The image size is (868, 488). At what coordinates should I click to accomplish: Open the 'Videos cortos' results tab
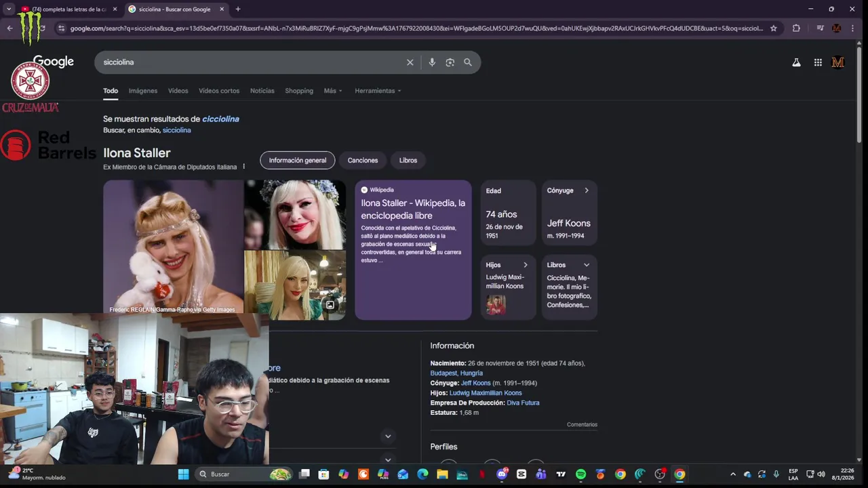(x=219, y=91)
